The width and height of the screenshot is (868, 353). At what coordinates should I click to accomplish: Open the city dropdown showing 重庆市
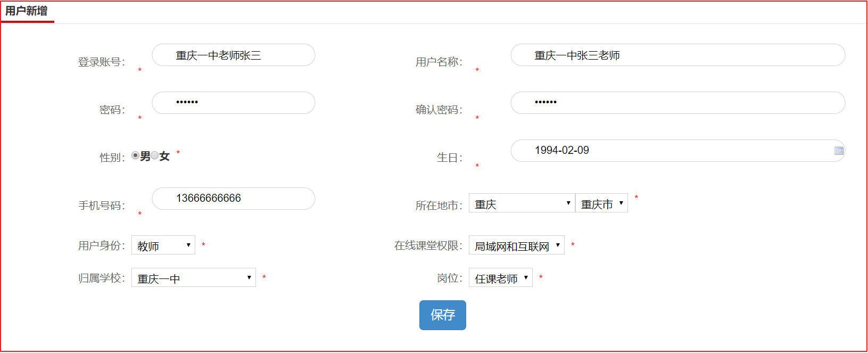[601, 203]
